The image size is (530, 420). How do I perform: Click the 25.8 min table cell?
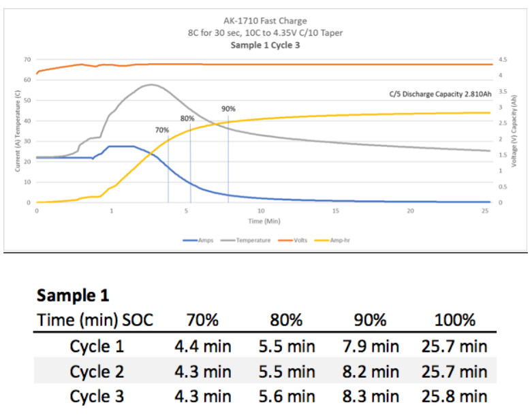454,396
